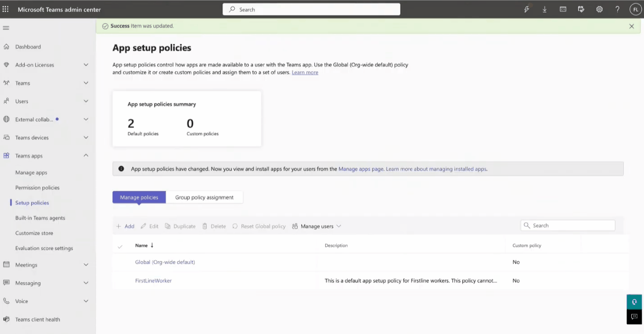Image resolution: width=644 pixels, height=334 pixels.
Task: Open the FL account avatar
Action: coord(635,9)
